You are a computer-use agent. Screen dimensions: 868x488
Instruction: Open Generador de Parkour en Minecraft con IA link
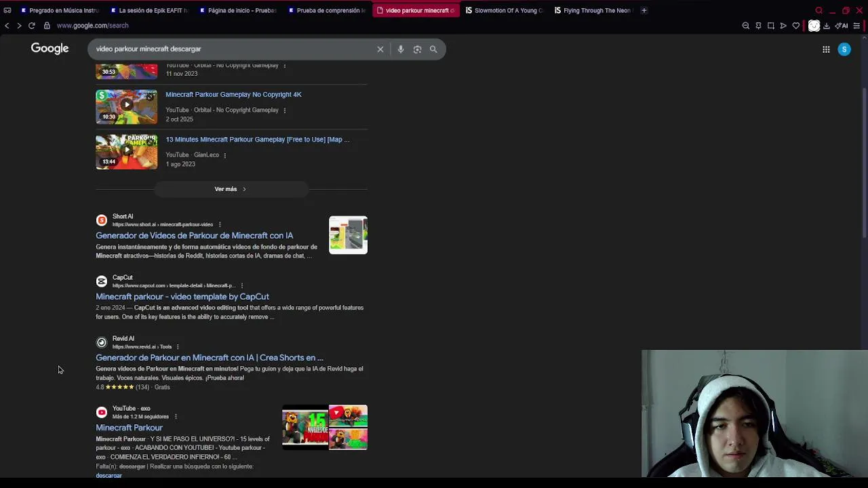210,358
